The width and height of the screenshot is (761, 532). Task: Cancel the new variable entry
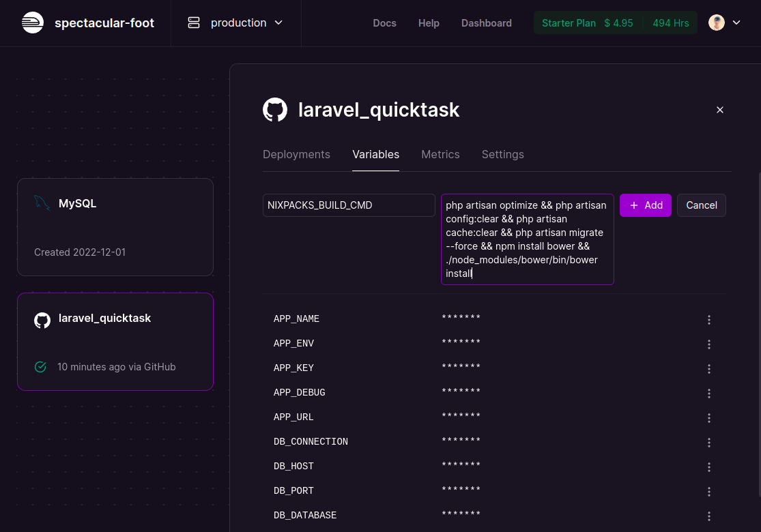coord(701,205)
